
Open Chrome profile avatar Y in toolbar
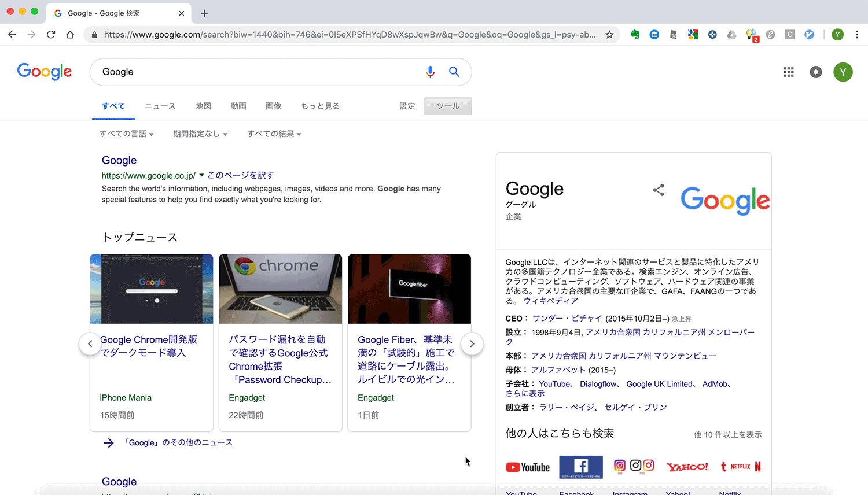(x=837, y=35)
